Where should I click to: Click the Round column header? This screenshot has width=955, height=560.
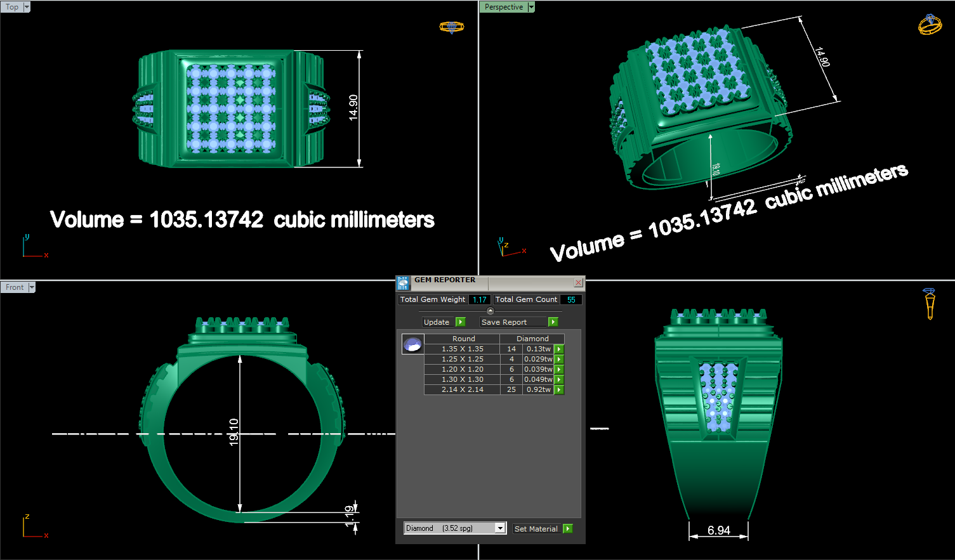463,339
